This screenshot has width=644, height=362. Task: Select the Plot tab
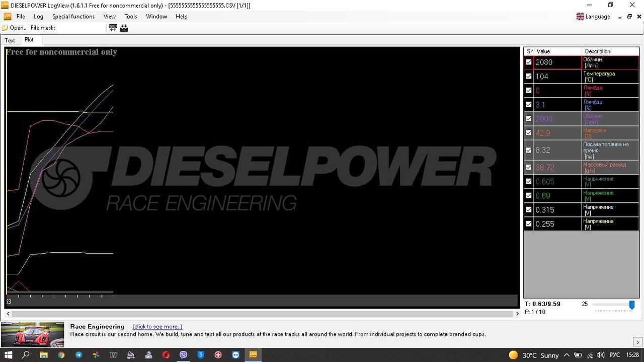tap(29, 40)
